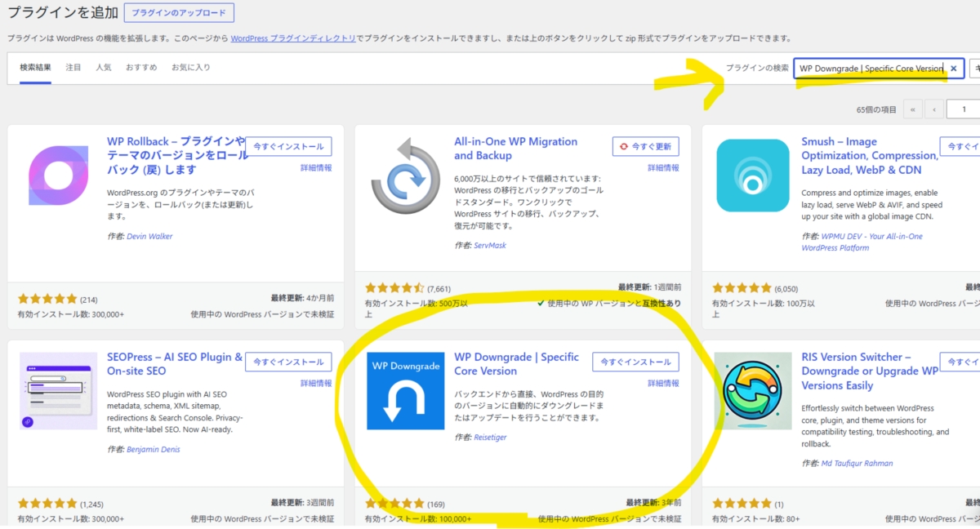Install WP Downgrade with 今すぐインストール
Image resolution: width=980 pixels, height=529 pixels.
(635, 362)
